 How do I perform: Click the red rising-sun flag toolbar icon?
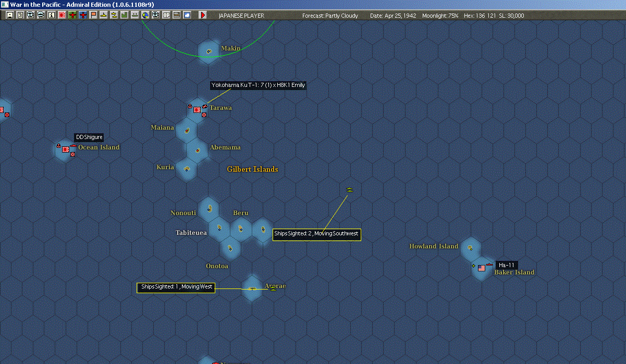point(62,15)
